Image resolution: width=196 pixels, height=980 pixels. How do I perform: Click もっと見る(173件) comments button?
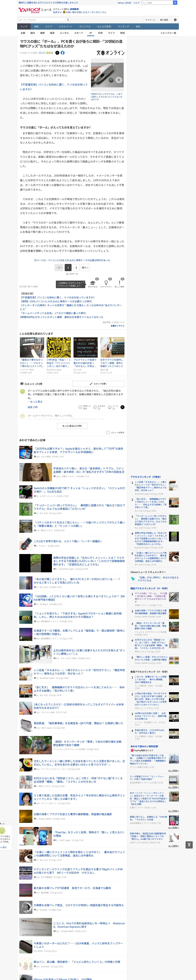tap(72, 426)
